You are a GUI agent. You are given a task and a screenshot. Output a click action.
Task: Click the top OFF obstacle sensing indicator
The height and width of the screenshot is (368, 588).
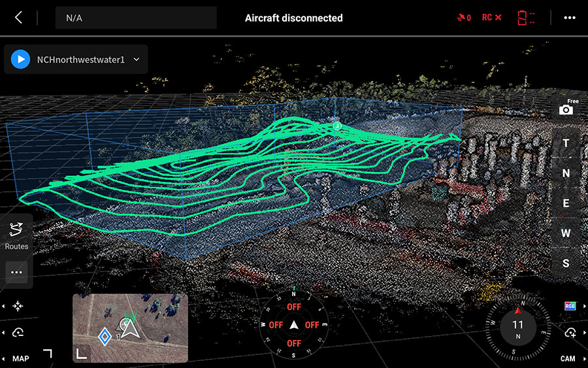tap(294, 307)
